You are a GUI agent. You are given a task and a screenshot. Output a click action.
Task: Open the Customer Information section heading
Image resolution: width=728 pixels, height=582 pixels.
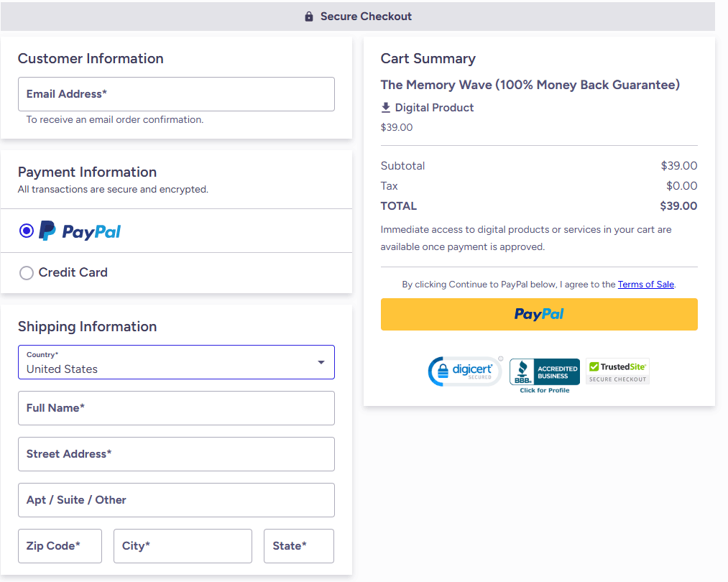(x=91, y=59)
